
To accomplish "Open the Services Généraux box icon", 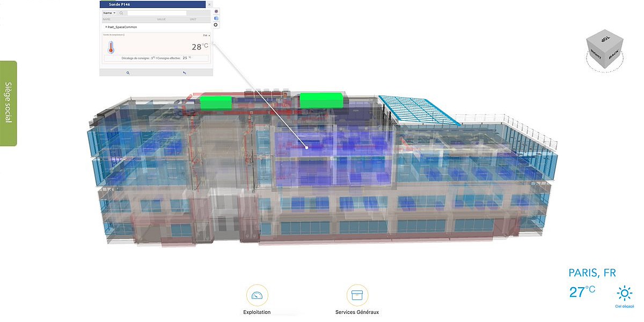I will coord(357,296).
